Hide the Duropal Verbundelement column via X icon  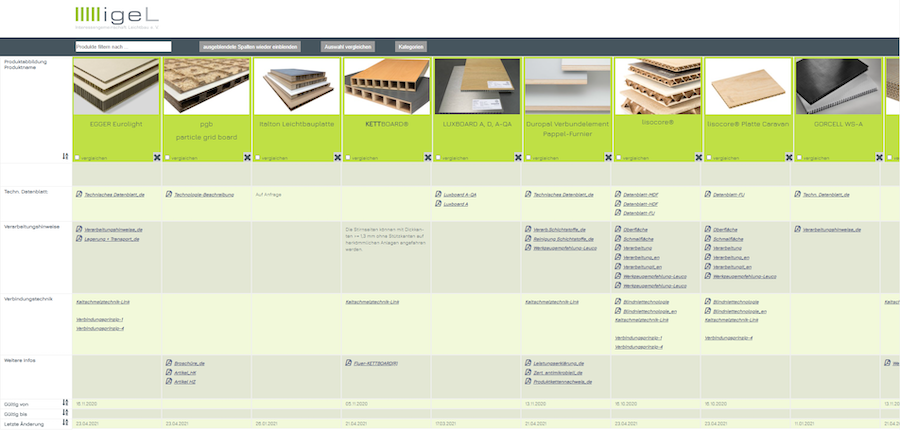pos(608,157)
